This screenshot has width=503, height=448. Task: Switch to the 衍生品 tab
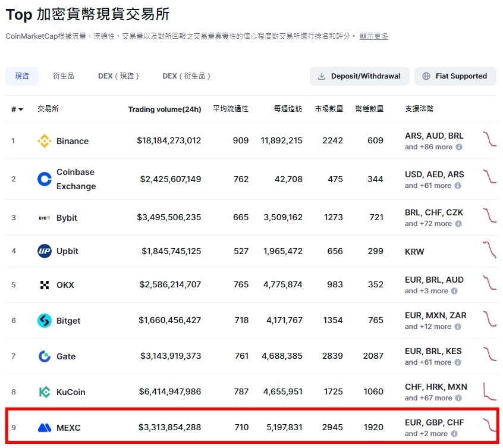(x=64, y=76)
